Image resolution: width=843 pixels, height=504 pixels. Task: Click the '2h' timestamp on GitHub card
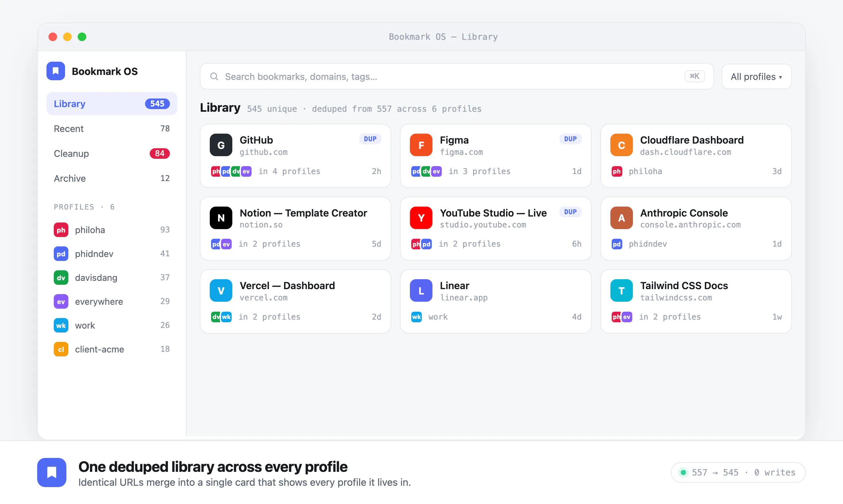coord(376,171)
